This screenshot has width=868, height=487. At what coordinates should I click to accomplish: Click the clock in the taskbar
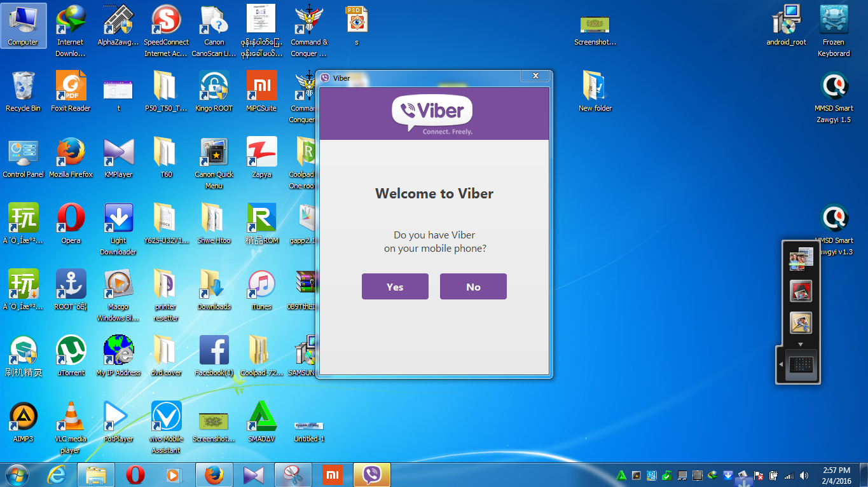[x=837, y=475]
